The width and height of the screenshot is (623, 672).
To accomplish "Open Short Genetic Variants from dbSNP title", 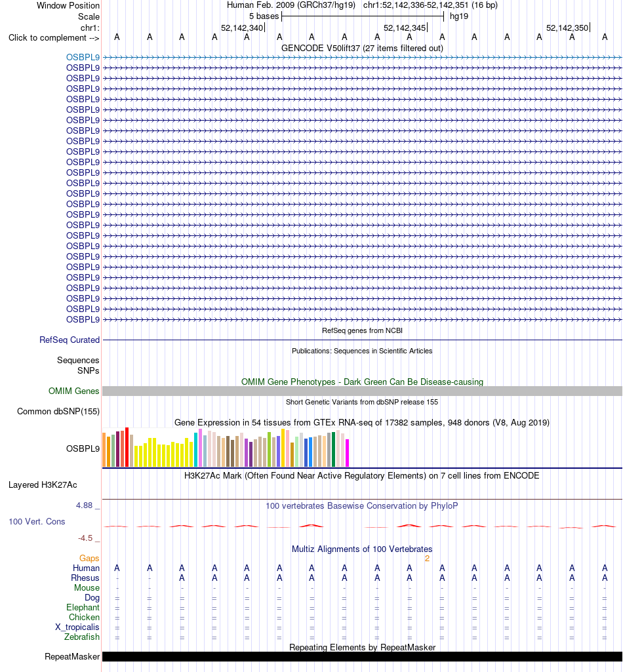I will tap(362, 402).
